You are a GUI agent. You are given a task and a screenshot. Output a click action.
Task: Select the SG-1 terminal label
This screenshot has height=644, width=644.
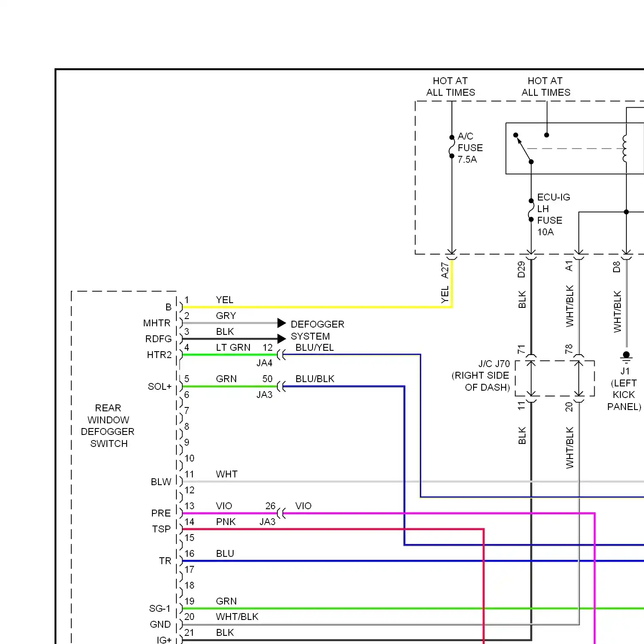(160, 608)
